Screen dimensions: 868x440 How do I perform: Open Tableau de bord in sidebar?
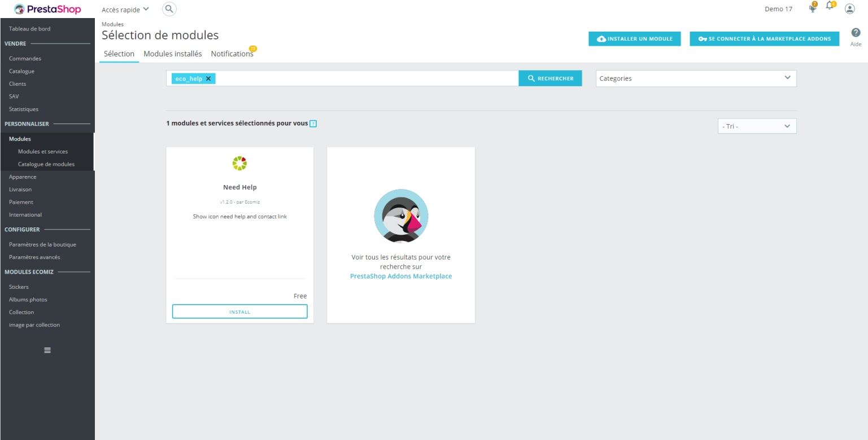click(29, 29)
